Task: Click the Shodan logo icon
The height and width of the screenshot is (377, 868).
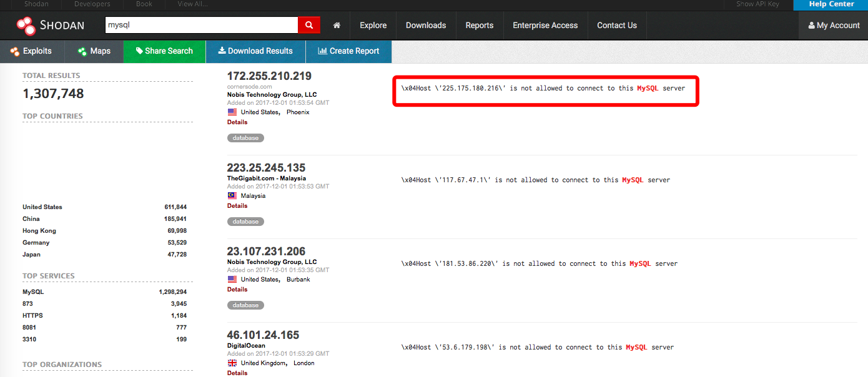Action: click(26, 26)
